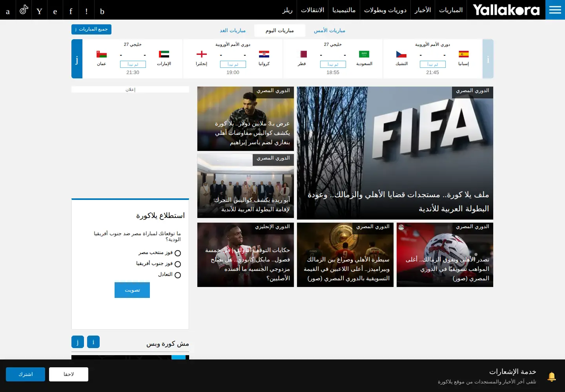Click the England flag icon
The width and height of the screenshot is (565, 392).
[202, 54]
